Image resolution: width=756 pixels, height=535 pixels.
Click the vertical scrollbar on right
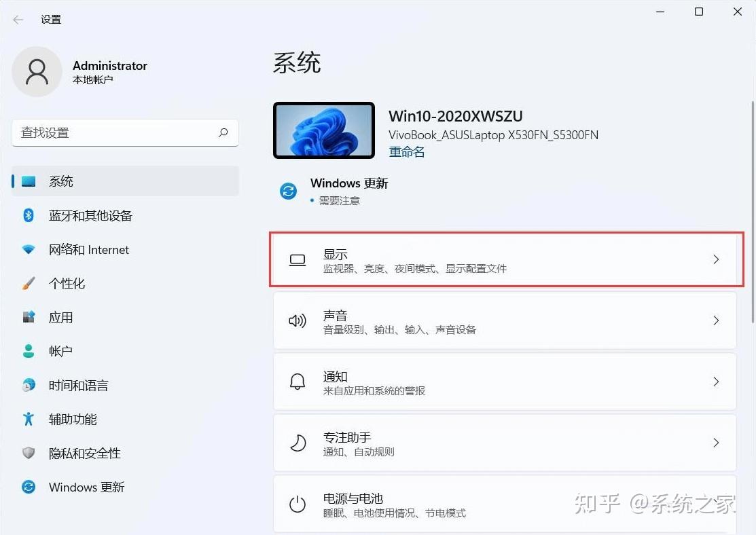click(753, 212)
